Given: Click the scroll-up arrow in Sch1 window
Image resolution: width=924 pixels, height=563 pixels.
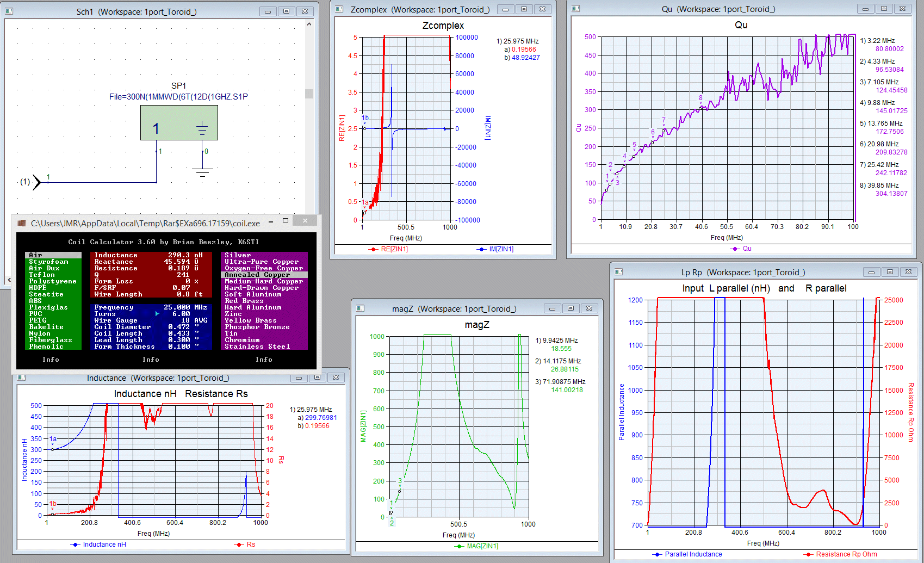Looking at the screenshot, I should 309,24.
